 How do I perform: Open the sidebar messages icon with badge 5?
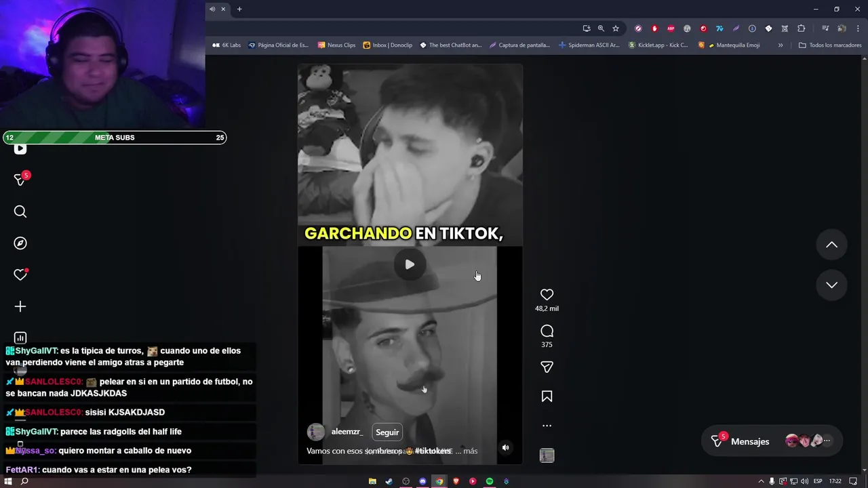[20, 179]
